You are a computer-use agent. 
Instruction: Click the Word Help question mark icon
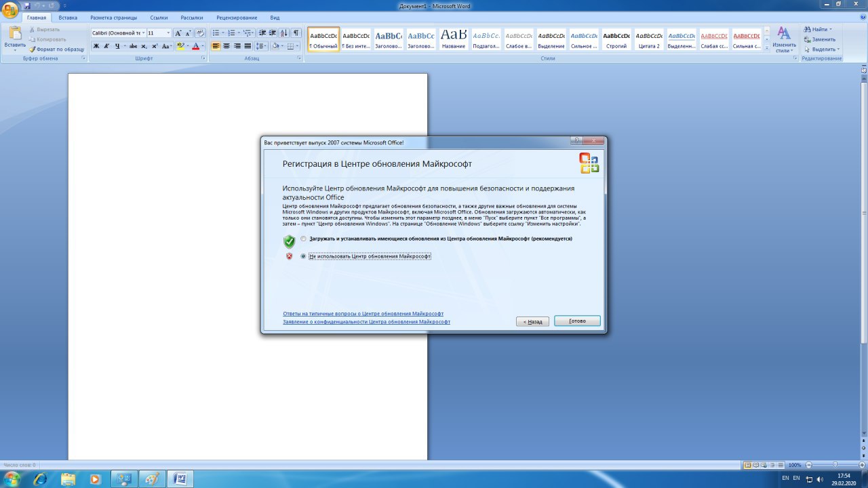[862, 16]
